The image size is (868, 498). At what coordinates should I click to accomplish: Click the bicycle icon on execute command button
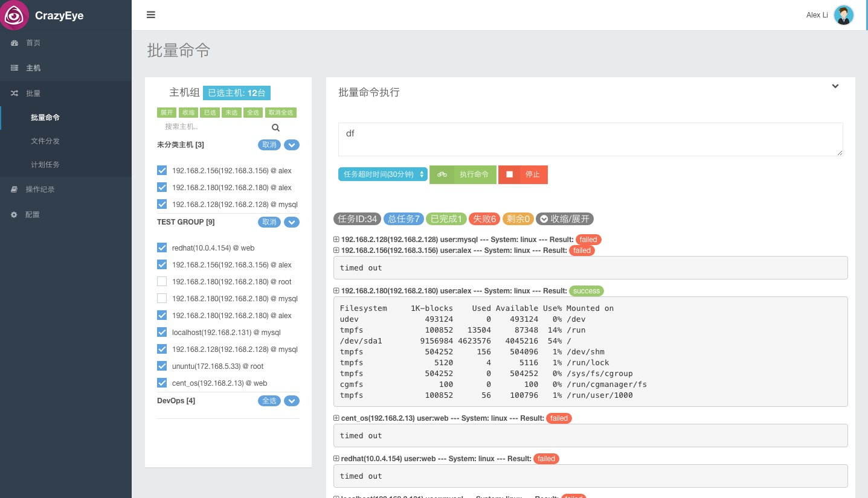pyautogui.click(x=442, y=174)
